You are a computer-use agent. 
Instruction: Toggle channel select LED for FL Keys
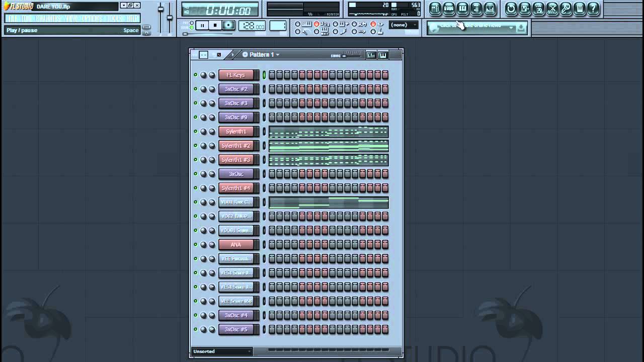tap(264, 75)
